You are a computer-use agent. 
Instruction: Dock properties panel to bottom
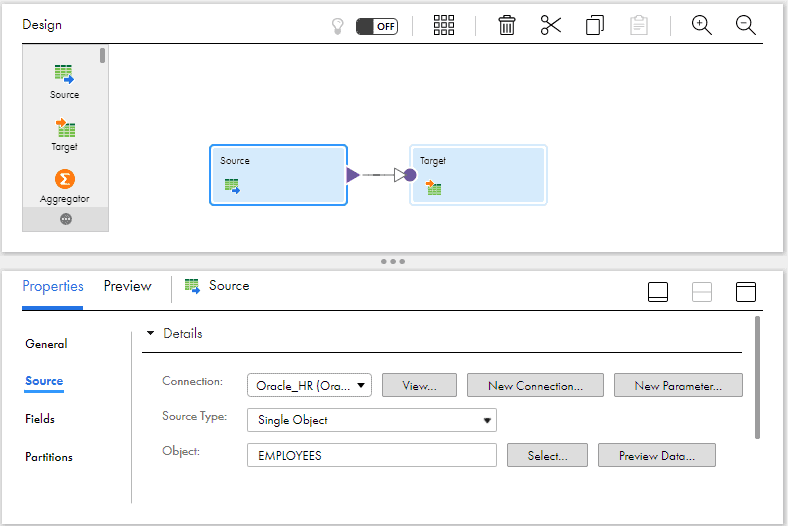[x=658, y=292]
